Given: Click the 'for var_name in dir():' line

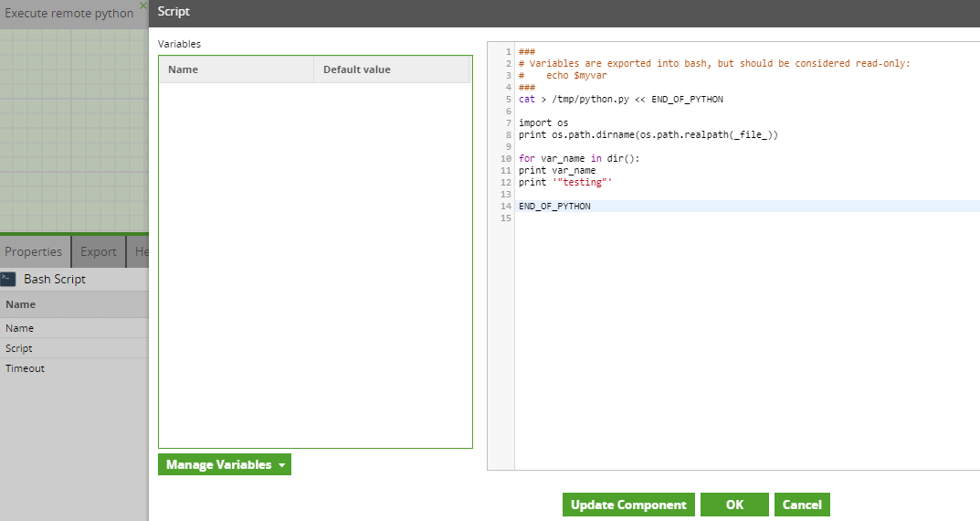Looking at the screenshot, I should (x=579, y=159).
